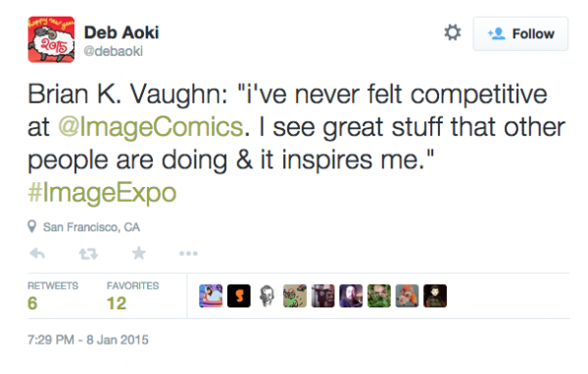The height and width of the screenshot is (374, 588).
Task: Click the San Francisco, CA location
Action: click(91, 227)
